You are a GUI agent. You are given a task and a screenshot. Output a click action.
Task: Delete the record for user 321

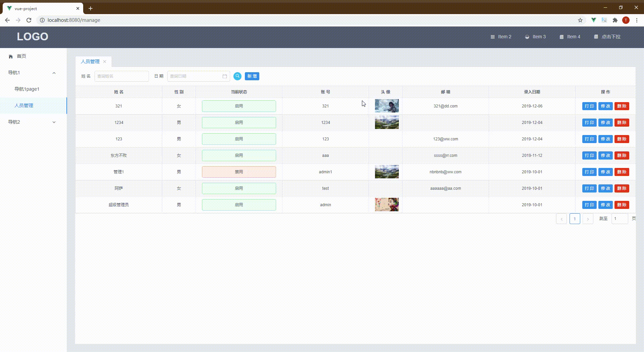coord(622,106)
